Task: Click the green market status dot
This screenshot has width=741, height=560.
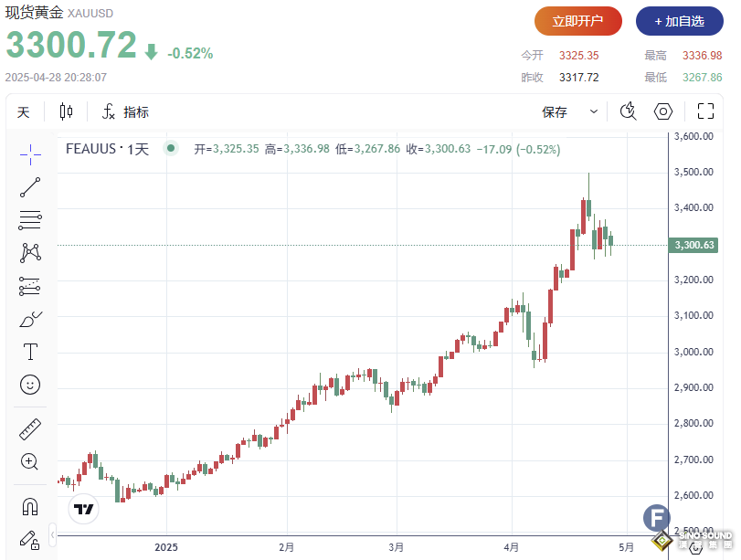Action: pos(171,148)
